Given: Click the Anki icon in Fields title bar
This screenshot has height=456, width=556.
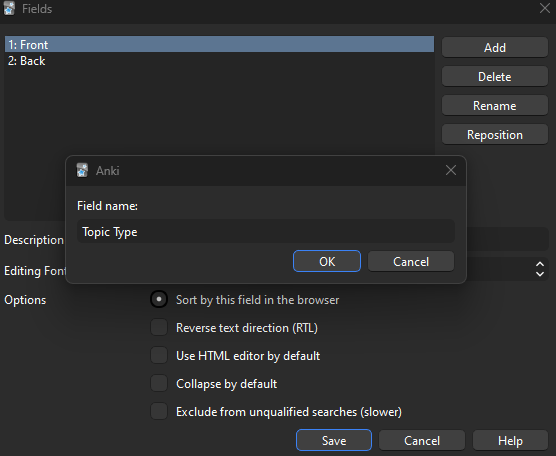Looking at the screenshot, I should click(x=9, y=9).
